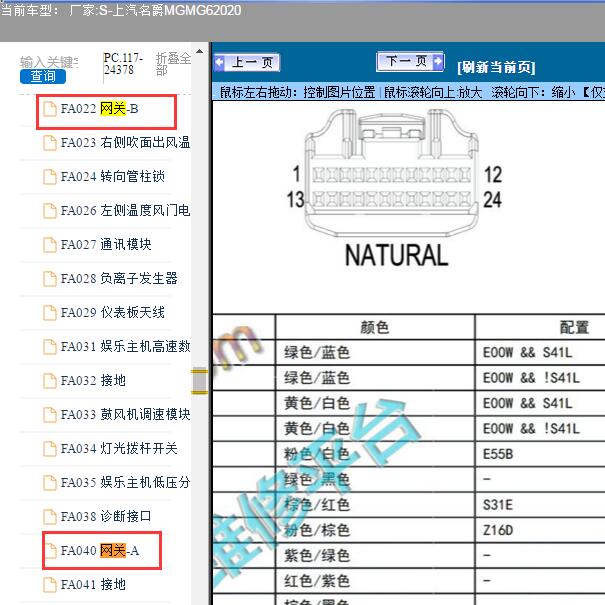
Task: Click the 红色/紫色 color cell
Action: coord(375,581)
